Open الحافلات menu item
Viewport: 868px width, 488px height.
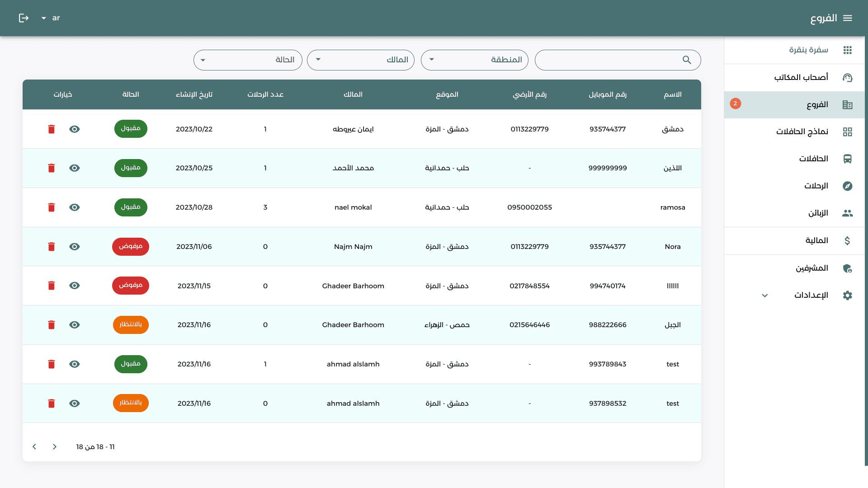point(794,159)
